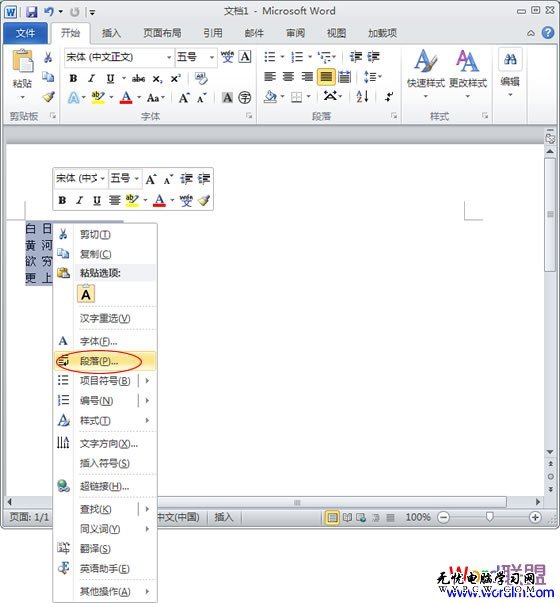Viewport: 560px width, 603px height.
Task: Toggle superscript in the ribbon font group
Action: [x=175, y=78]
